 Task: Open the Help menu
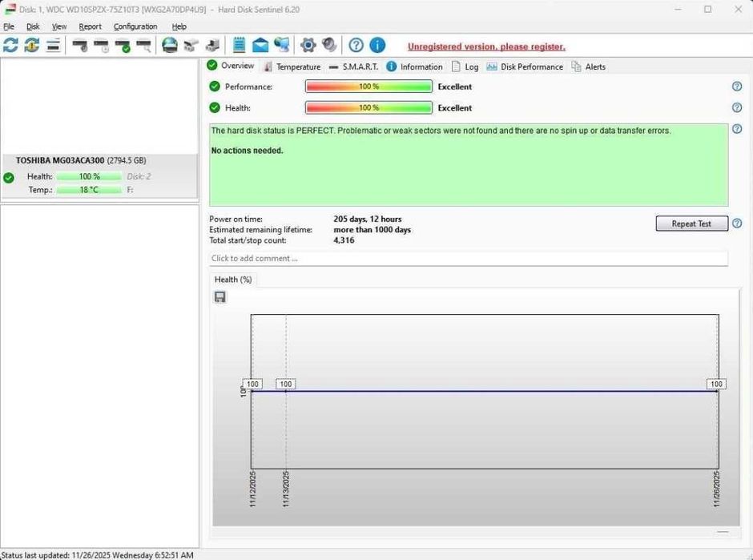click(179, 26)
